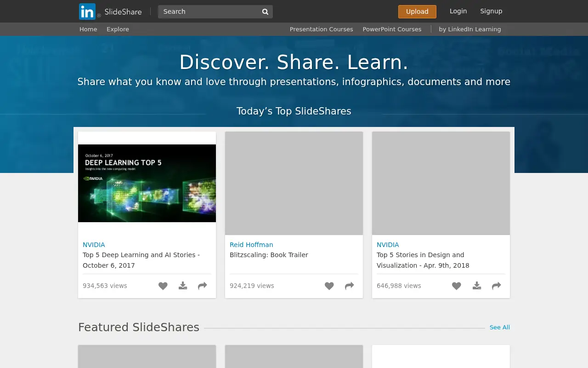Share the Blitzscaling: Book Trailer slideshare
The width and height of the screenshot is (588, 368).
pos(350,286)
